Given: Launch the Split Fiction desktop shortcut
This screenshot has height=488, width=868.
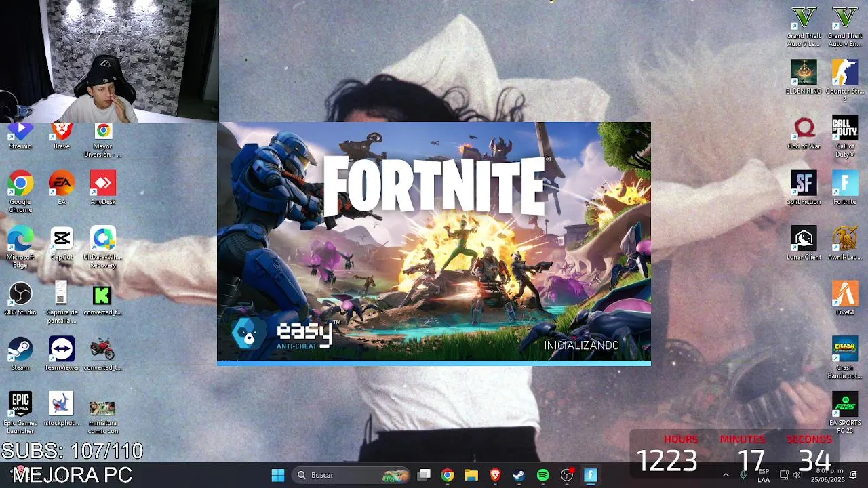Looking at the screenshot, I should 804,188.
